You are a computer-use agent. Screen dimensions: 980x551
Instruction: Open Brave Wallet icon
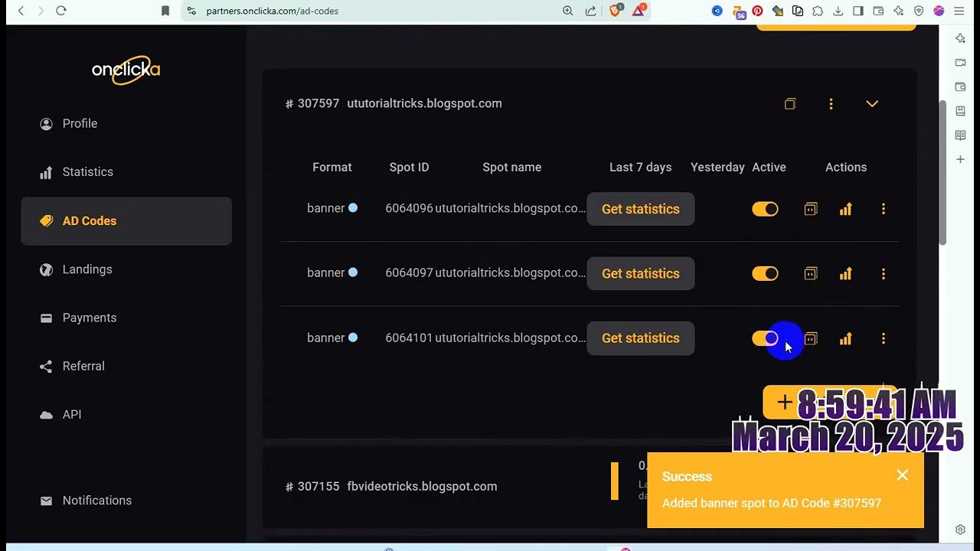[878, 11]
